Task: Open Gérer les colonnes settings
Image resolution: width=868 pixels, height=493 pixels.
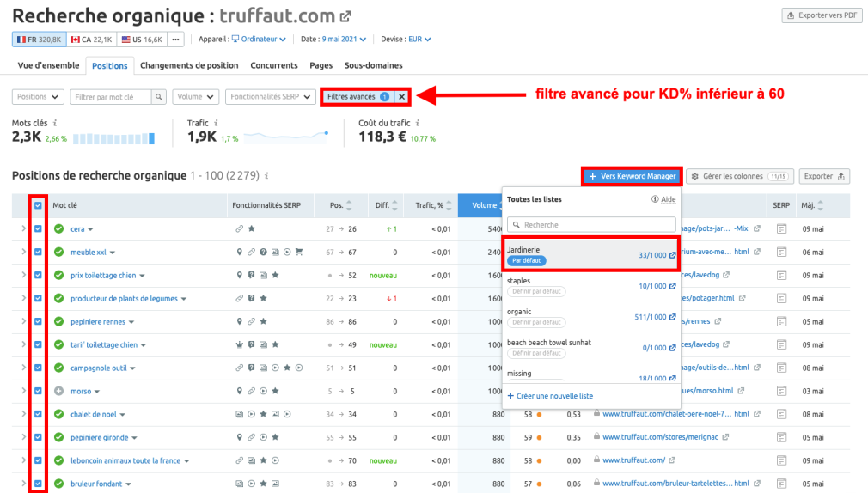Action: click(x=740, y=176)
